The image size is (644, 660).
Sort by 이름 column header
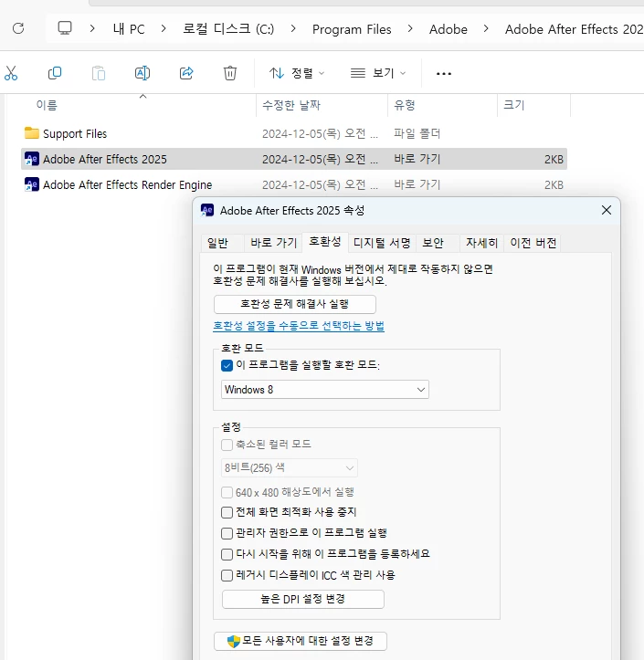pyautogui.click(x=47, y=105)
